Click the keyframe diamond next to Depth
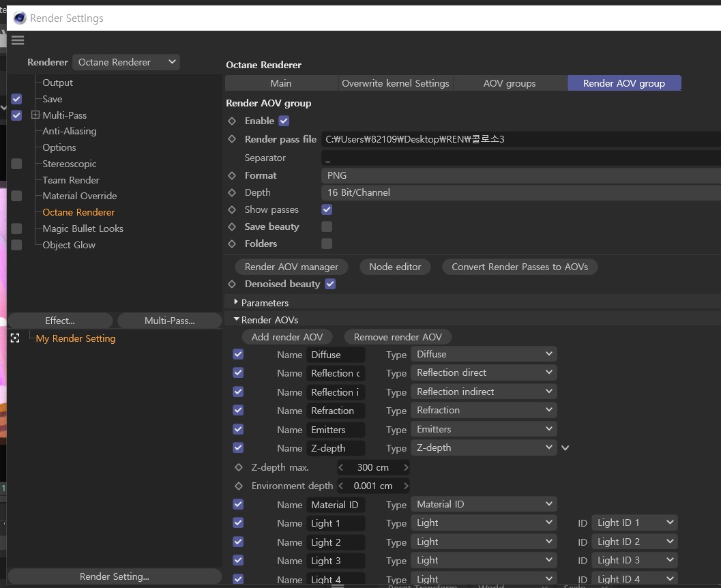 (232, 192)
